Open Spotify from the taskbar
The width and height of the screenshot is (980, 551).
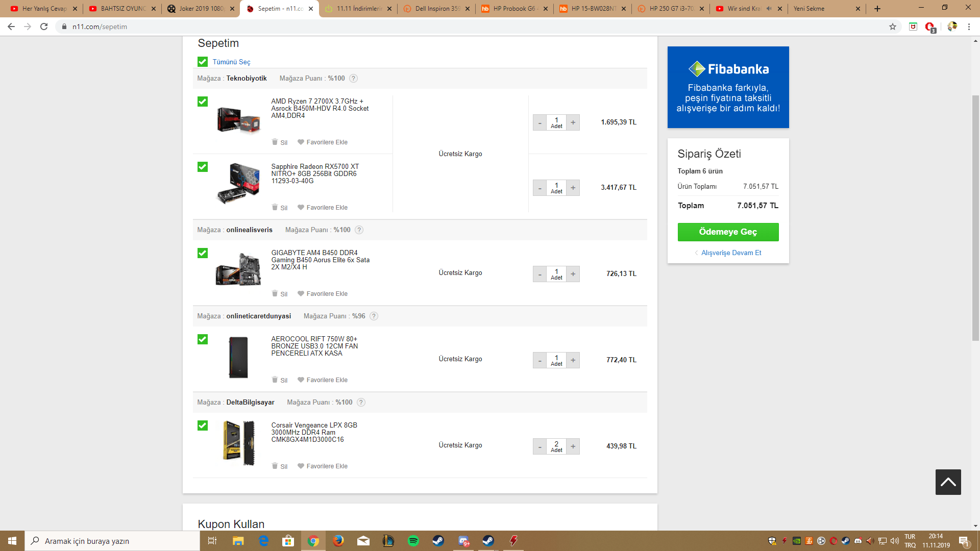pos(413,541)
